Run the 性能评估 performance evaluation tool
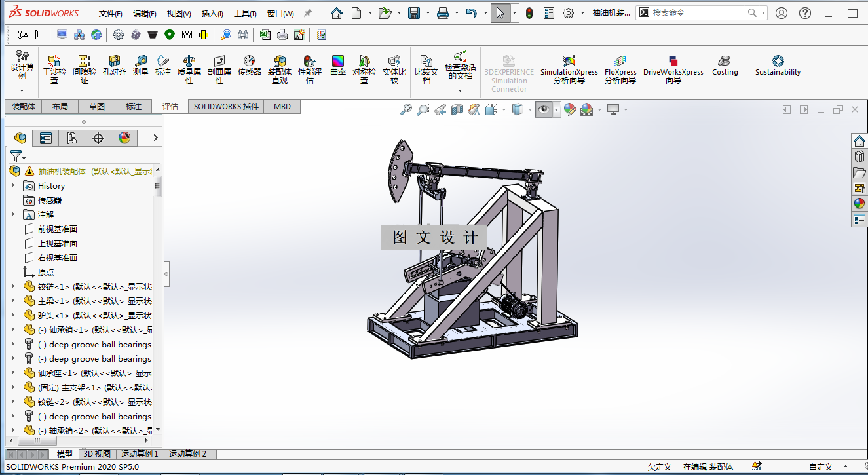868x475 pixels. pos(310,69)
